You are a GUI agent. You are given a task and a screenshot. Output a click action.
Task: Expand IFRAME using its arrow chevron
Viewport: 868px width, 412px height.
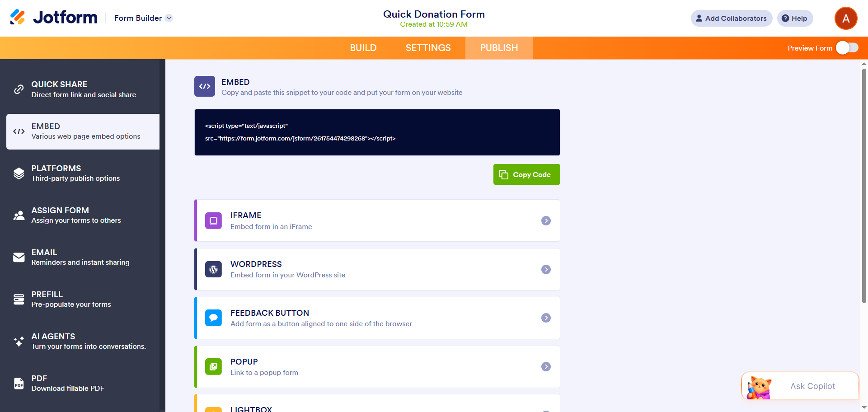pos(546,220)
